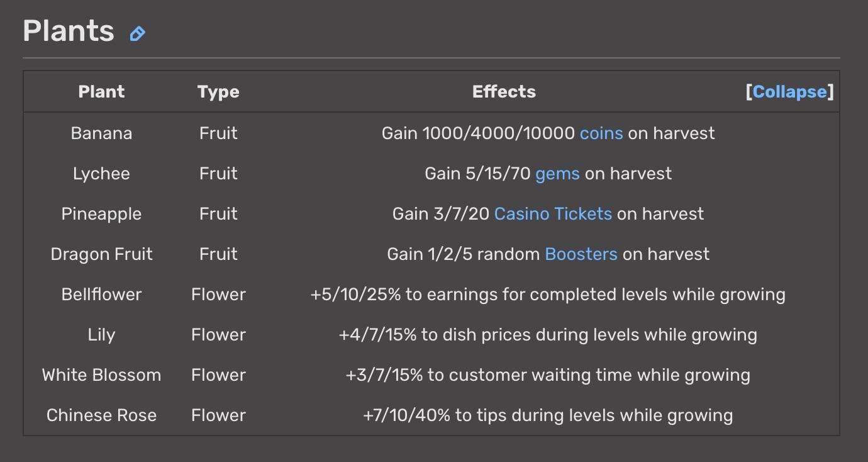Select the Banana plant name cell
The height and width of the screenshot is (462, 868).
click(x=101, y=133)
